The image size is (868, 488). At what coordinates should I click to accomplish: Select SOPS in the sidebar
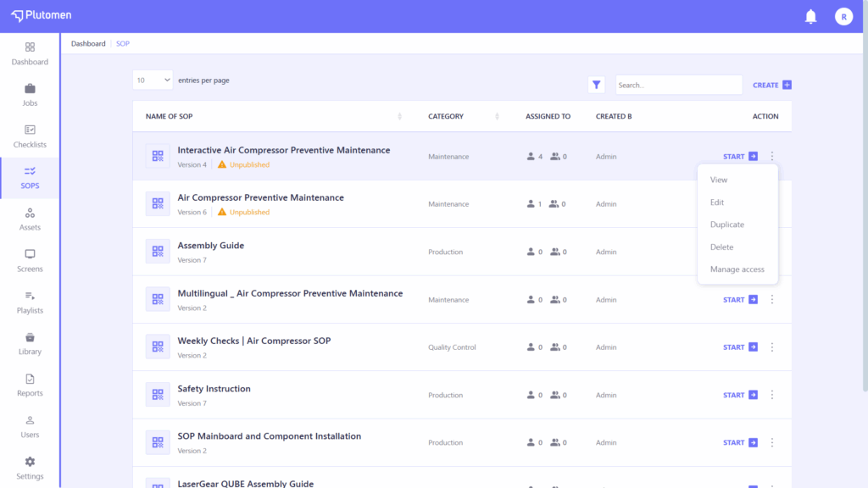pos(30,178)
